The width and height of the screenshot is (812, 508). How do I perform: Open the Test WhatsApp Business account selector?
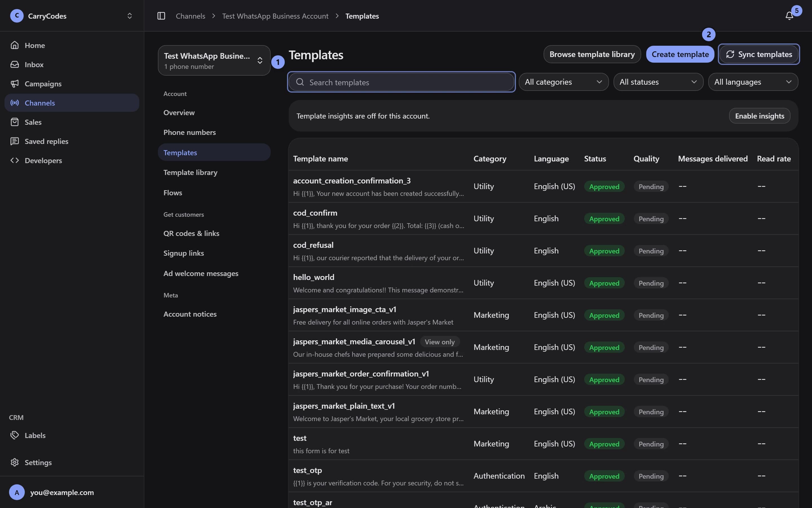coord(214,60)
